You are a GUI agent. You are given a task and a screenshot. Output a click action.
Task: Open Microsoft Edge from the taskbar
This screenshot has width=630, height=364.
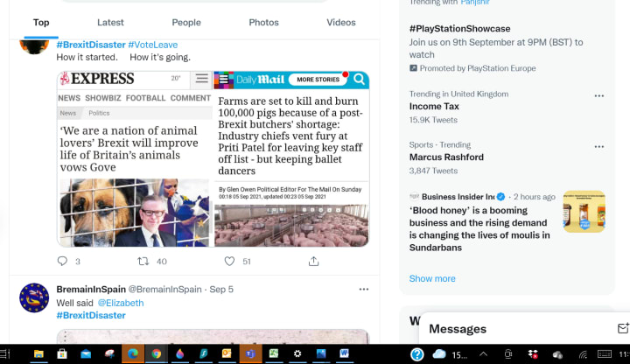point(133,354)
